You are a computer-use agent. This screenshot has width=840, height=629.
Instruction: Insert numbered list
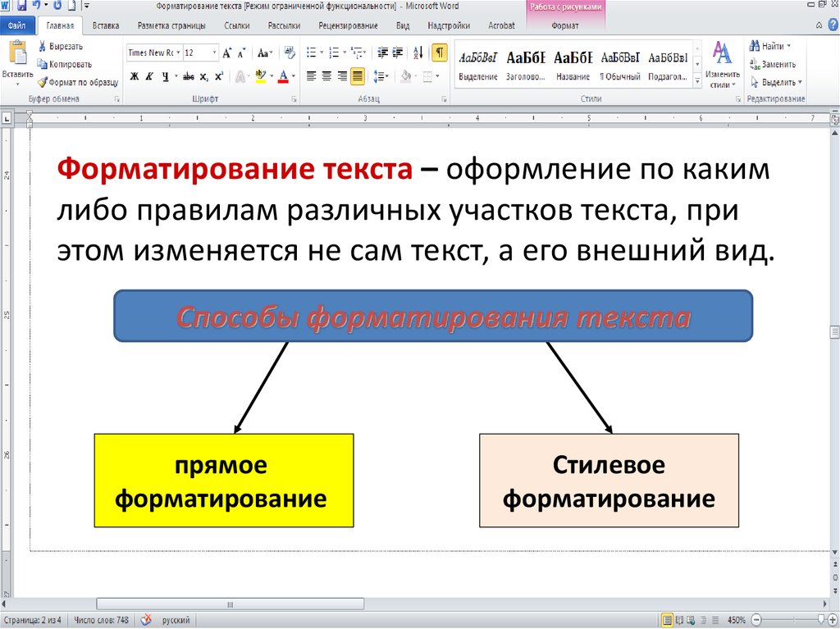coord(335,52)
